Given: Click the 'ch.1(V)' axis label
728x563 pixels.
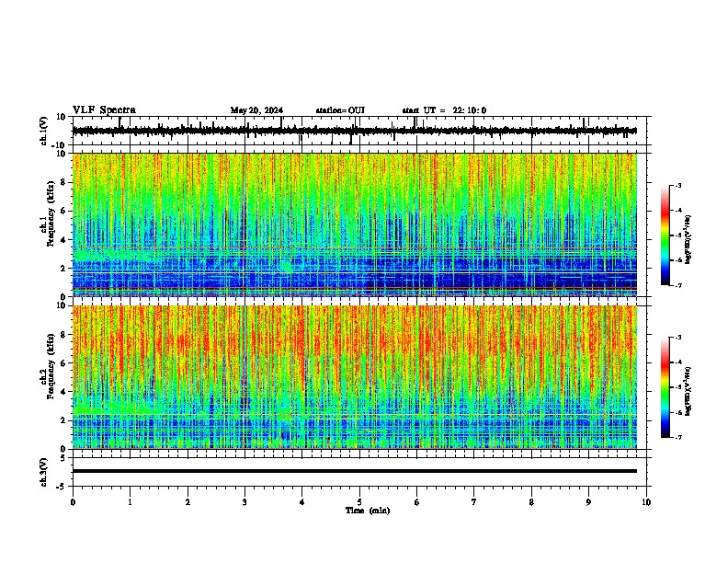Looking at the screenshot, I should click(44, 131).
